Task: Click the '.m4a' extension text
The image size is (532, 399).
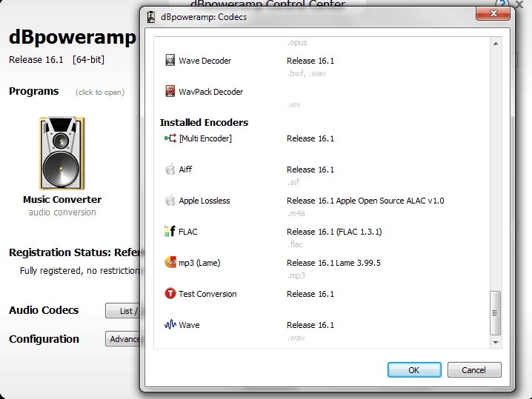Action: click(x=296, y=214)
